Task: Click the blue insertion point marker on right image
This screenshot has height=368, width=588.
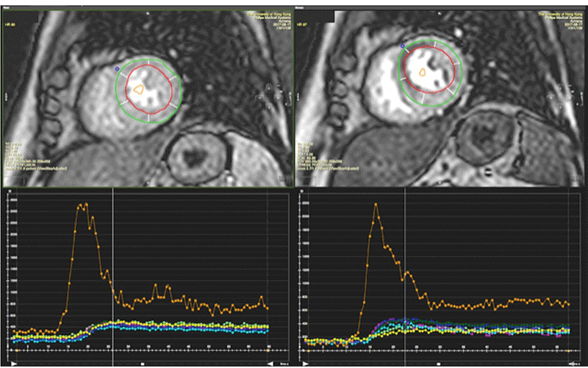Action: (402, 46)
